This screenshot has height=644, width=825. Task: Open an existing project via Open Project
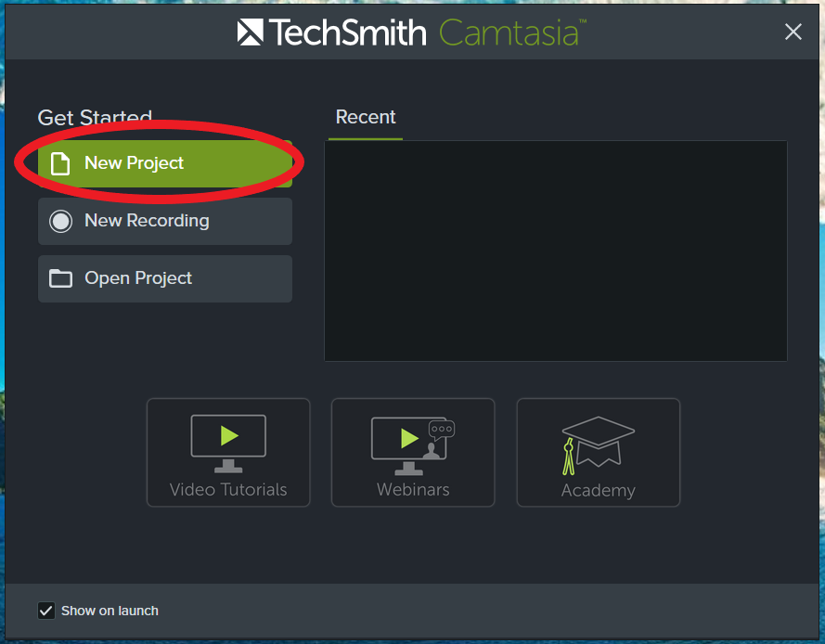point(164,278)
